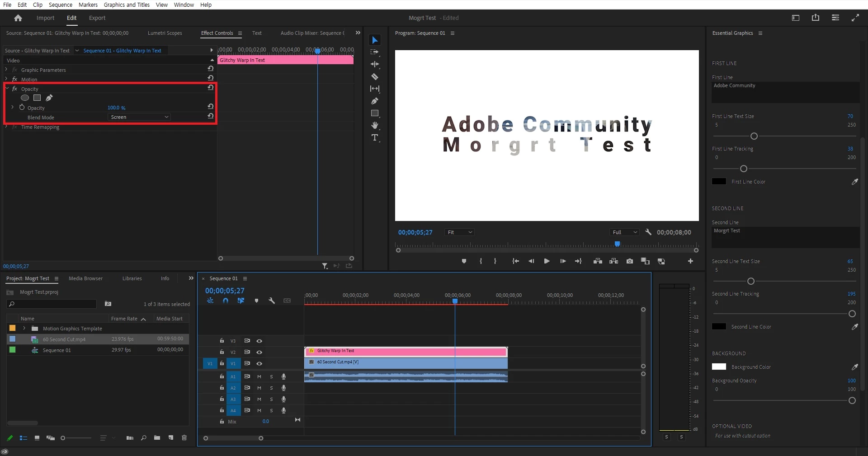Click Play-Stop Toggle in Program monitor

(x=547, y=261)
